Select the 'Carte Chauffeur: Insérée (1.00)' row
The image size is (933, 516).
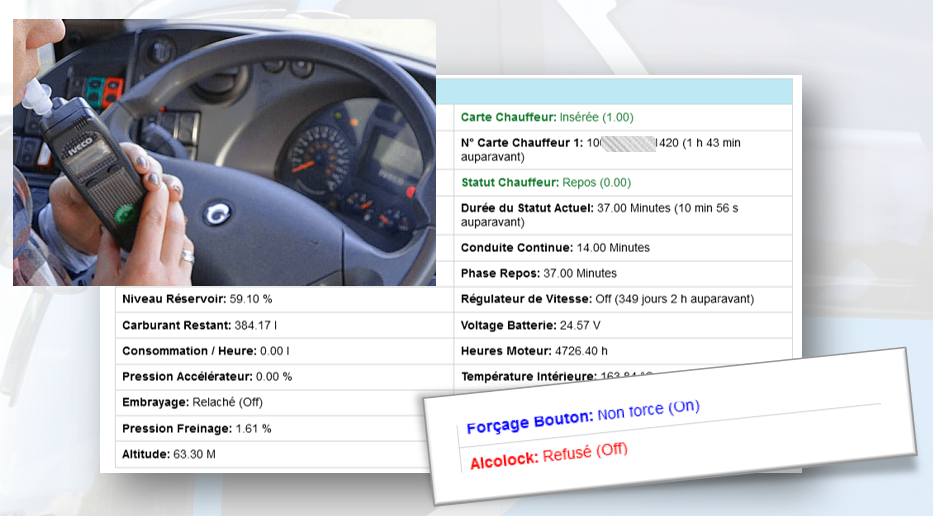click(x=623, y=117)
